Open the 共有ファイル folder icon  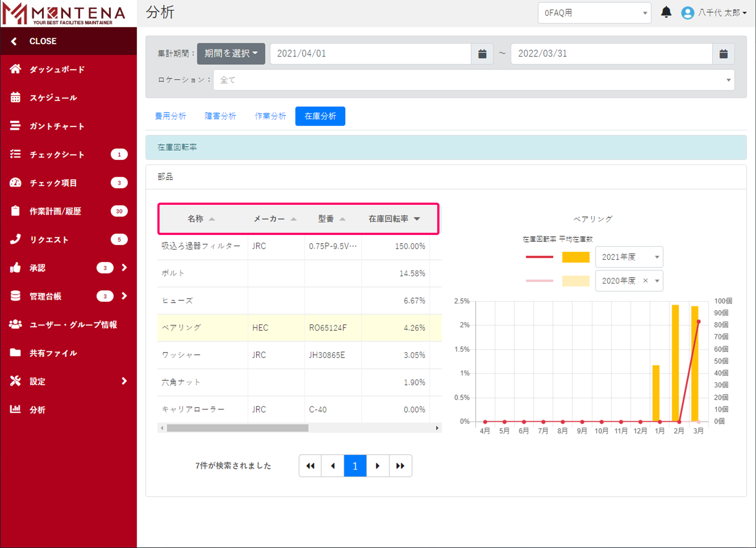click(x=15, y=353)
